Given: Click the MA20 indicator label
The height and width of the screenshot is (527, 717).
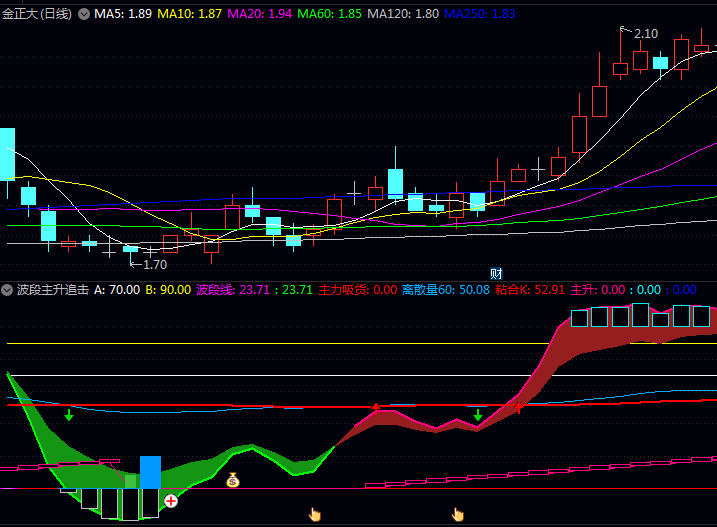Looking at the screenshot, I should click(260, 15).
